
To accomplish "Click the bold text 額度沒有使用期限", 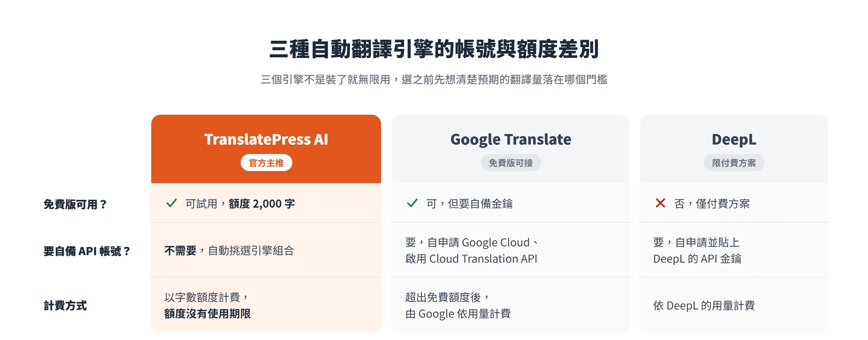I will 208,314.
